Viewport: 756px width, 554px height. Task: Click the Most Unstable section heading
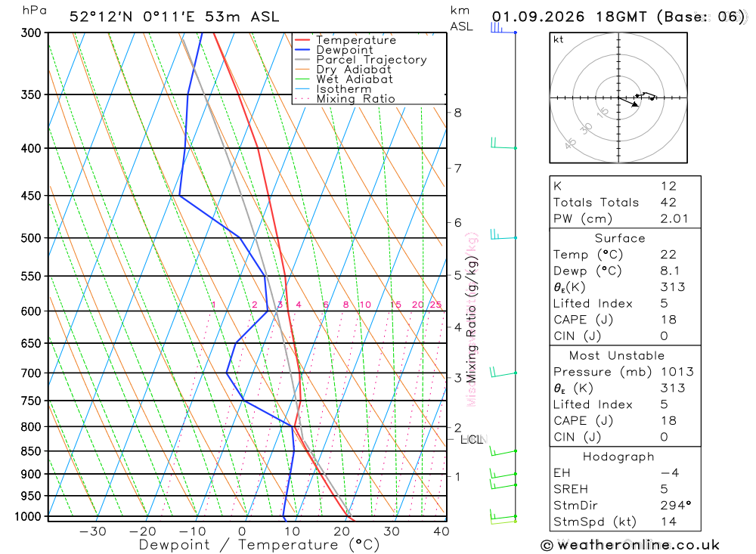617,356
